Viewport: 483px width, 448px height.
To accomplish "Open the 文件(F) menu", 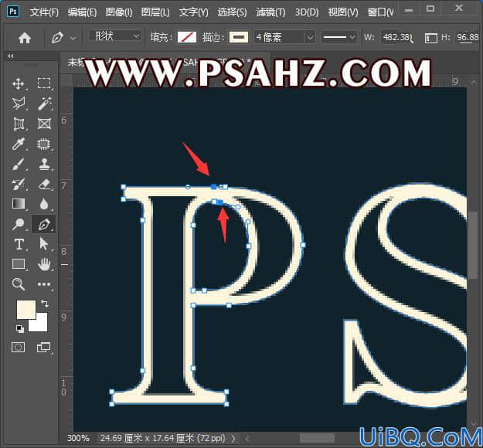I will point(44,12).
